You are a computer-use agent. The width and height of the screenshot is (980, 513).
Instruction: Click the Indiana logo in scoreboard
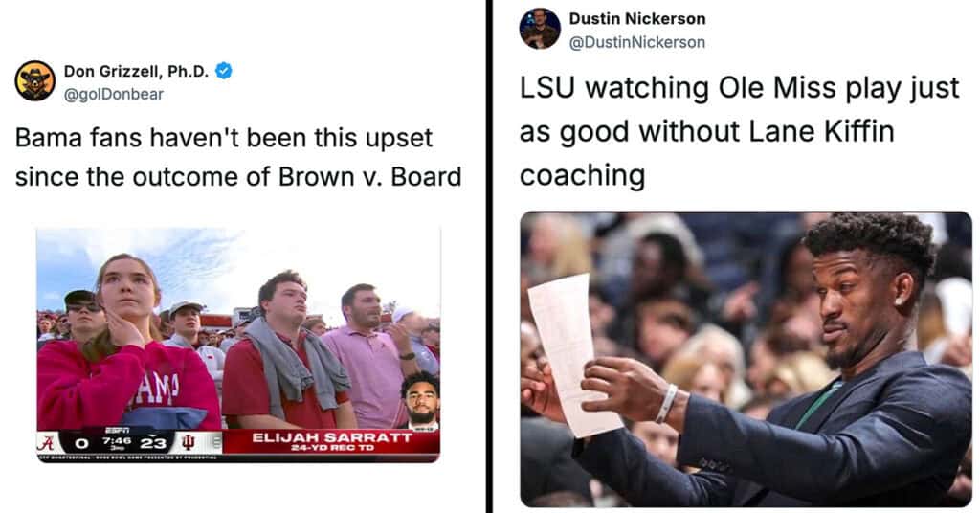(x=188, y=443)
